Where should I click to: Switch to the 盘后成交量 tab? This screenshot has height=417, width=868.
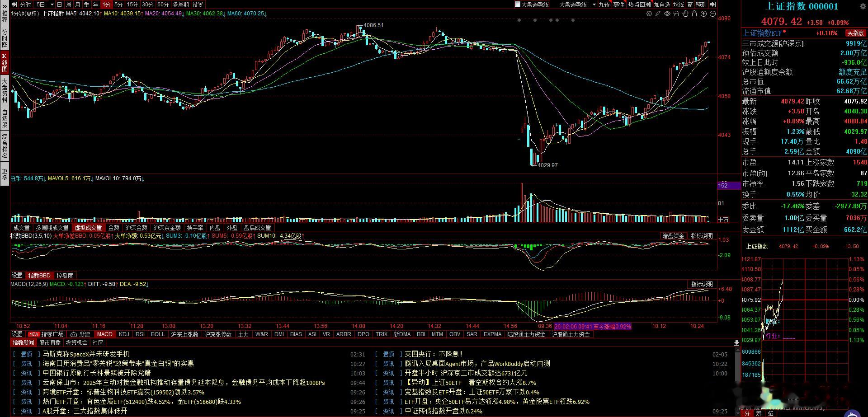(257, 228)
